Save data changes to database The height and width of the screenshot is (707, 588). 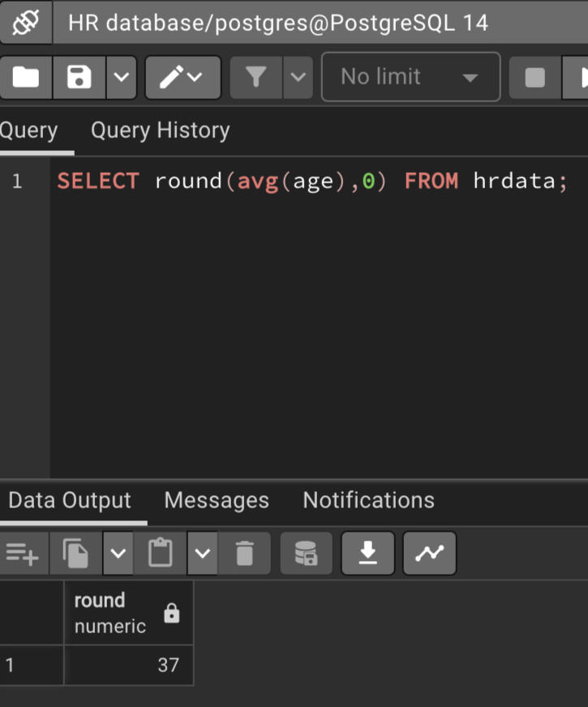tap(306, 554)
